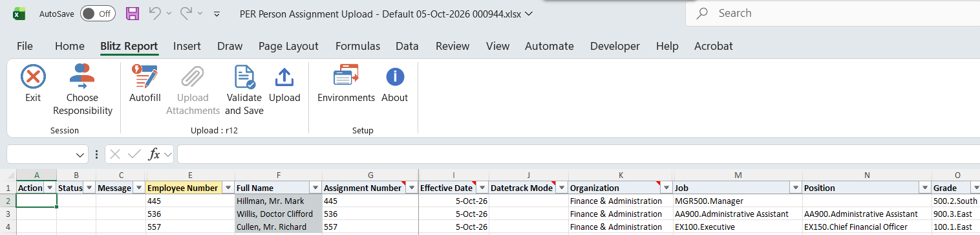Switch to the Acrobat tab
The width and height of the screenshot is (980, 235).
tap(714, 46)
